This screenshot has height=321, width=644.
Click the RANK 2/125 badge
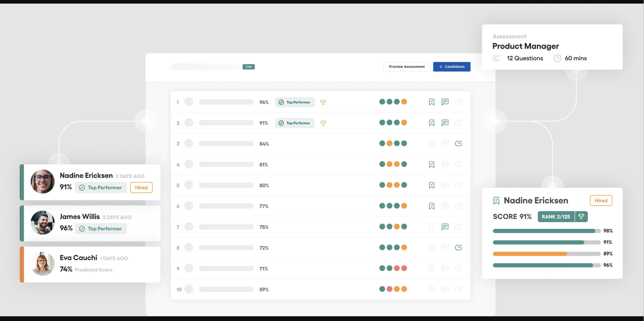pyautogui.click(x=556, y=217)
